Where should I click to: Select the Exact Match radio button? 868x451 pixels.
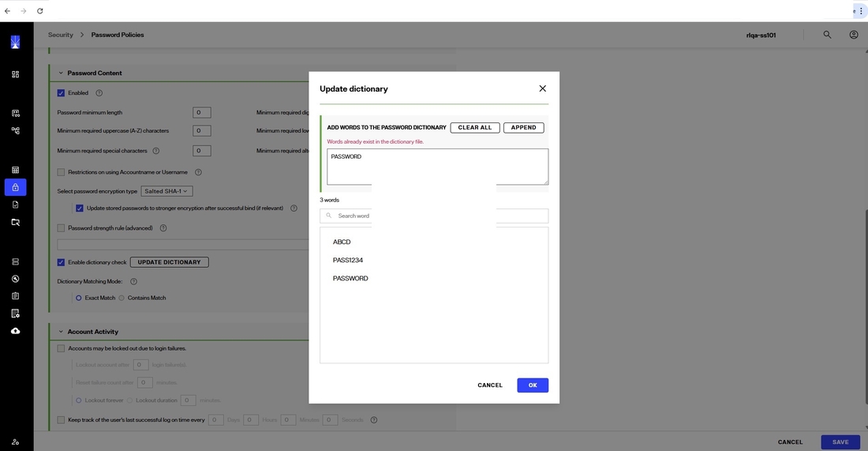[x=79, y=298]
